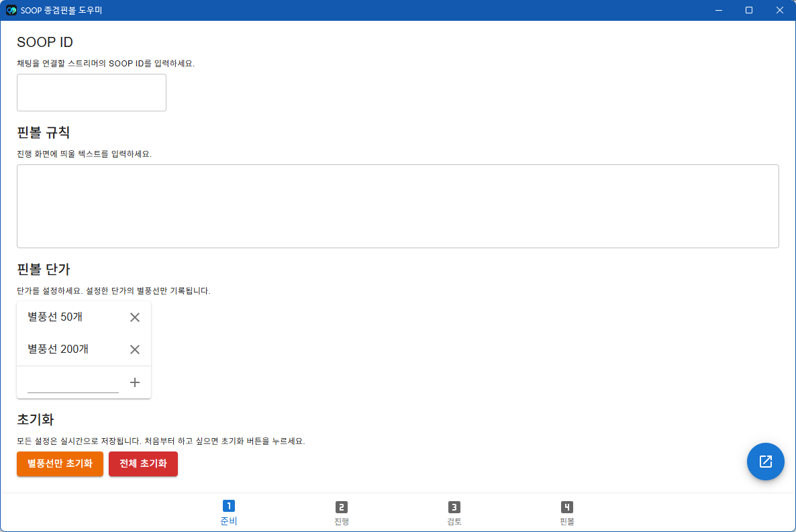The height and width of the screenshot is (532, 796).
Task: Add a new balloon price with plus icon
Action: (x=134, y=382)
